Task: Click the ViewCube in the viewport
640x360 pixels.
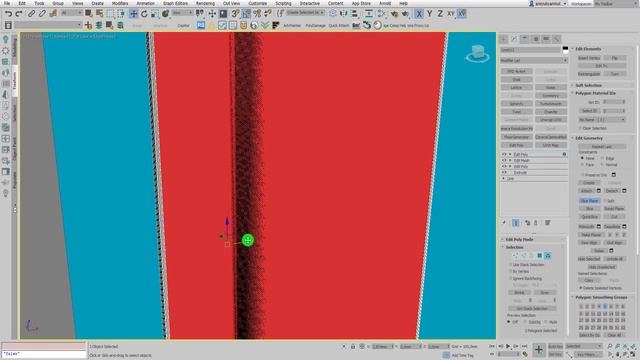Action: (477, 54)
